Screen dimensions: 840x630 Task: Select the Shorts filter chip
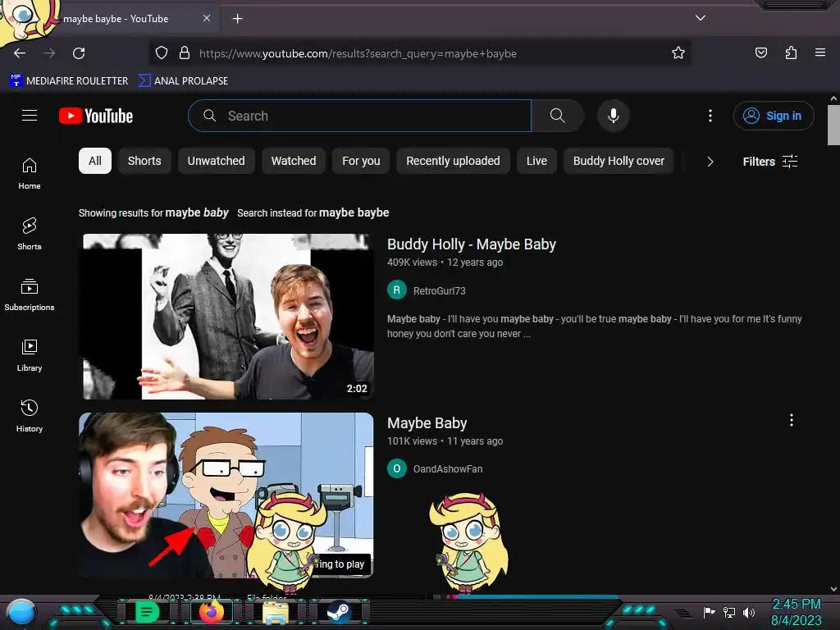[x=144, y=161]
